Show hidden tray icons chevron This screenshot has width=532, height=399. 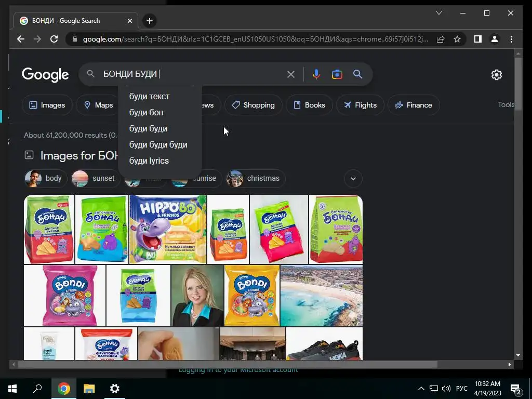point(421,389)
